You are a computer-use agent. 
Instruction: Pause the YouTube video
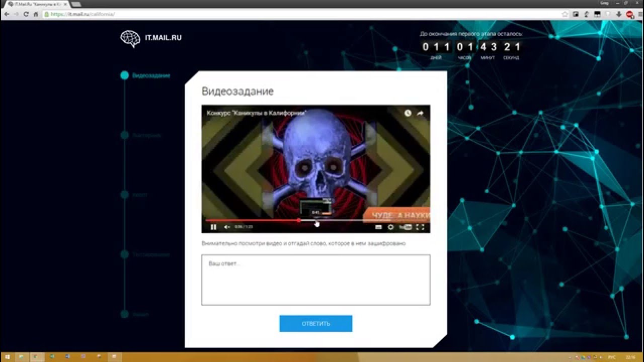[213, 227]
